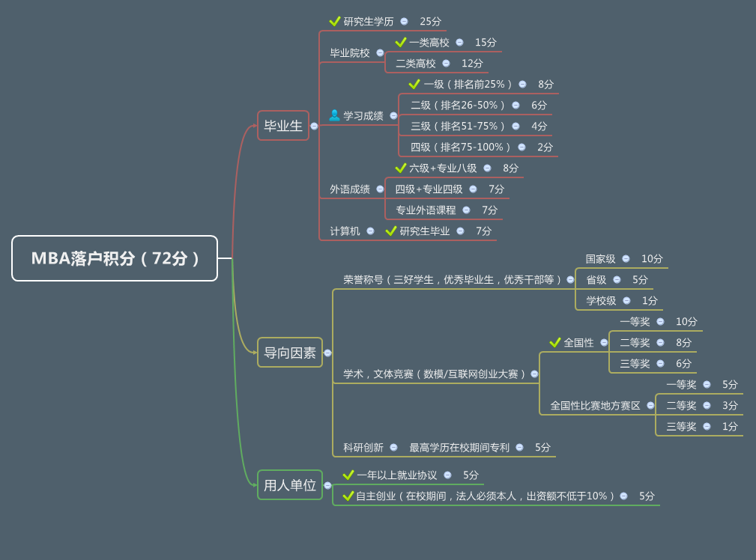The width and height of the screenshot is (756, 560).
Task: Select the 毕业生 main topic
Action: tap(283, 126)
